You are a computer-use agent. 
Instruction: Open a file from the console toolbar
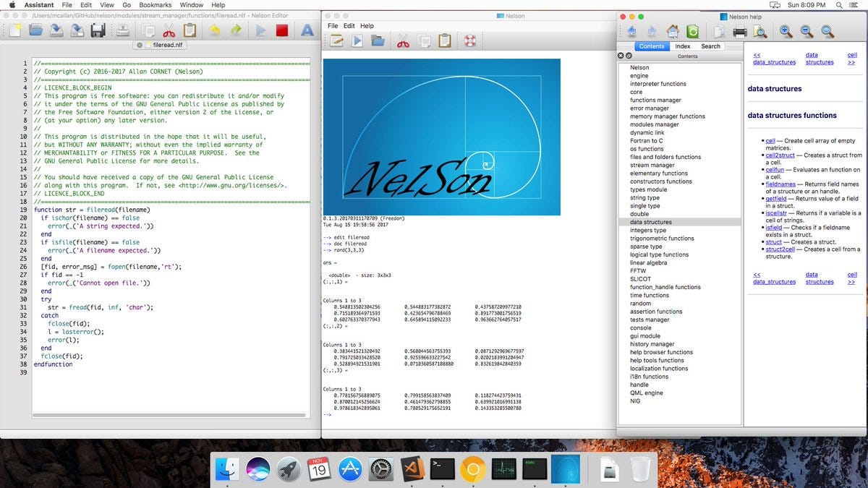pyautogui.click(x=379, y=40)
